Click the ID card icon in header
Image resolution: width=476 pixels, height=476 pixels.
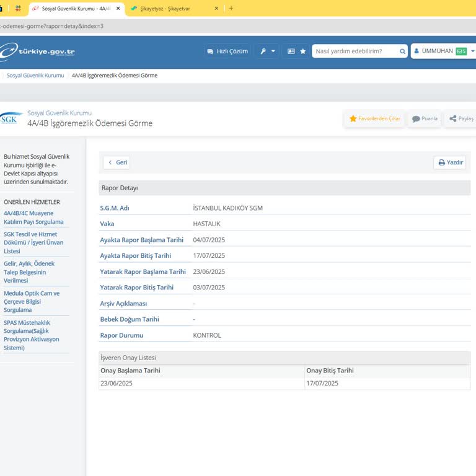tap(291, 51)
